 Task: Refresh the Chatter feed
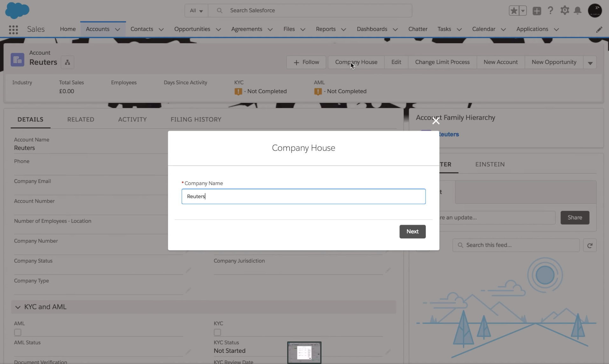pos(590,245)
